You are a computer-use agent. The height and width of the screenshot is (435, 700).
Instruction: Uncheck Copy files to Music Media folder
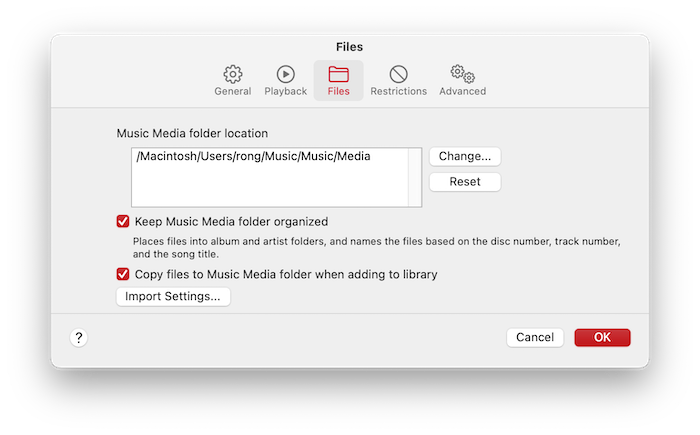coord(124,274)
